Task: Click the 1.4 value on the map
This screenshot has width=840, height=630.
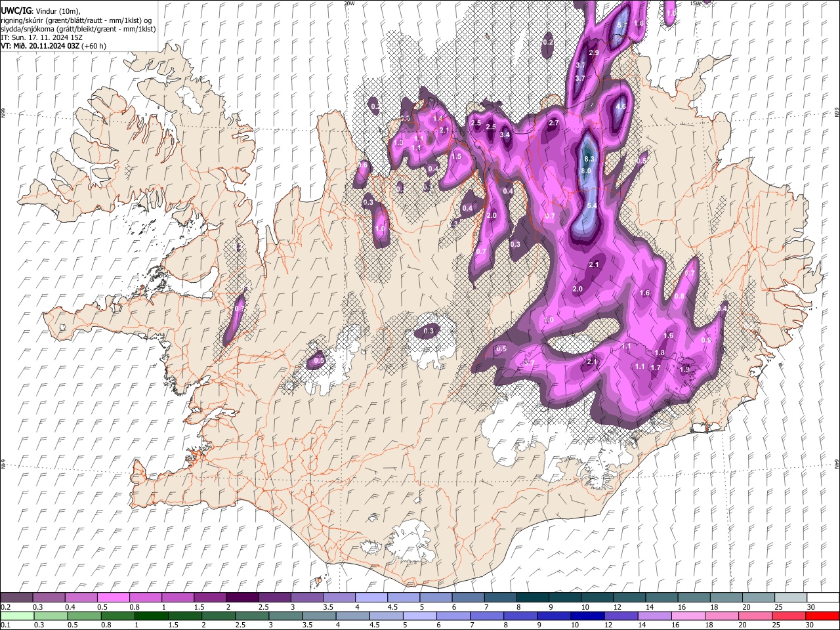Action: (438, 118)
